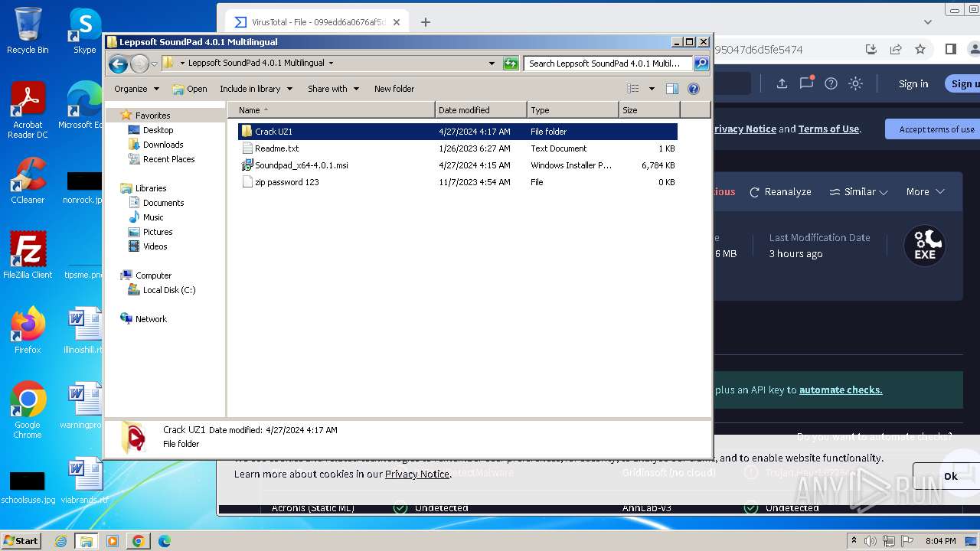Screen dimensions: 980x551
Task: Open FileZilla Client desktop icon
Action: point(28,256)
